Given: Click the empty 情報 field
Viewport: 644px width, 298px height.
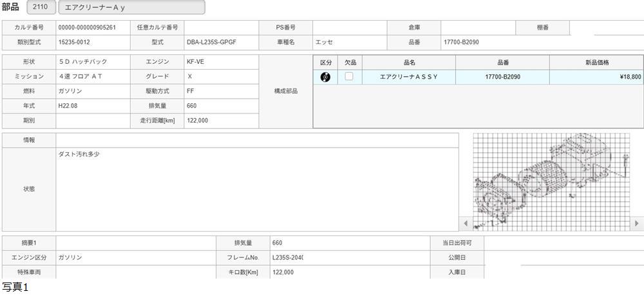Looking at the screenshot, I should (257, 140).
